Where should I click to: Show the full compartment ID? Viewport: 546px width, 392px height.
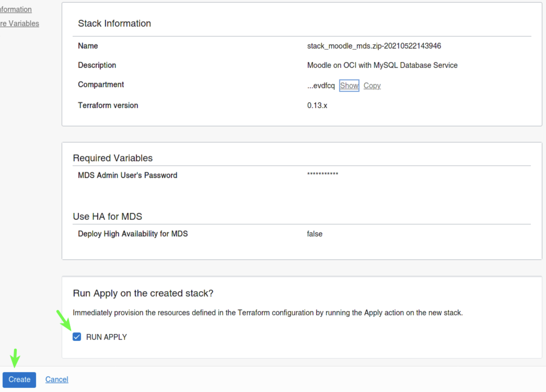tap(349, 86)
